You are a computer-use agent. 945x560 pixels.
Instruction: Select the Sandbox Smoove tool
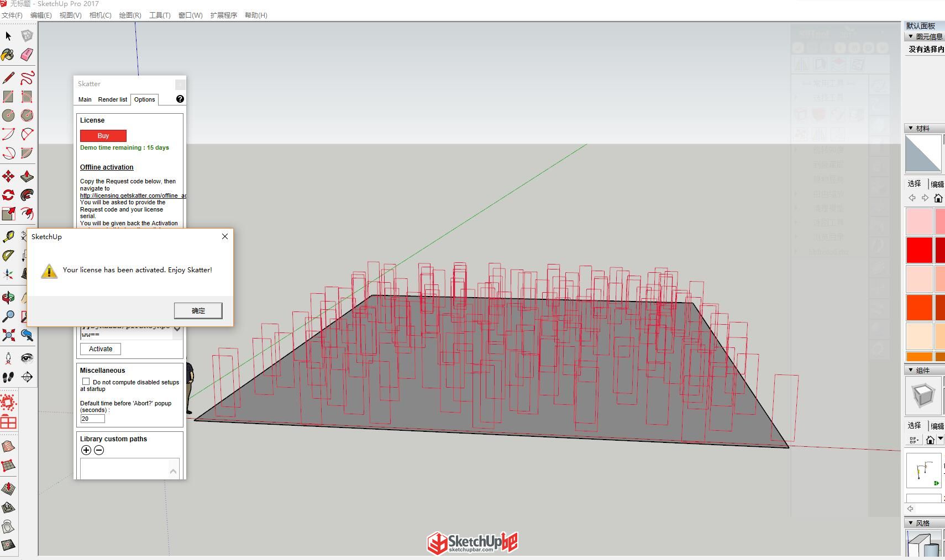coord(8,489)
